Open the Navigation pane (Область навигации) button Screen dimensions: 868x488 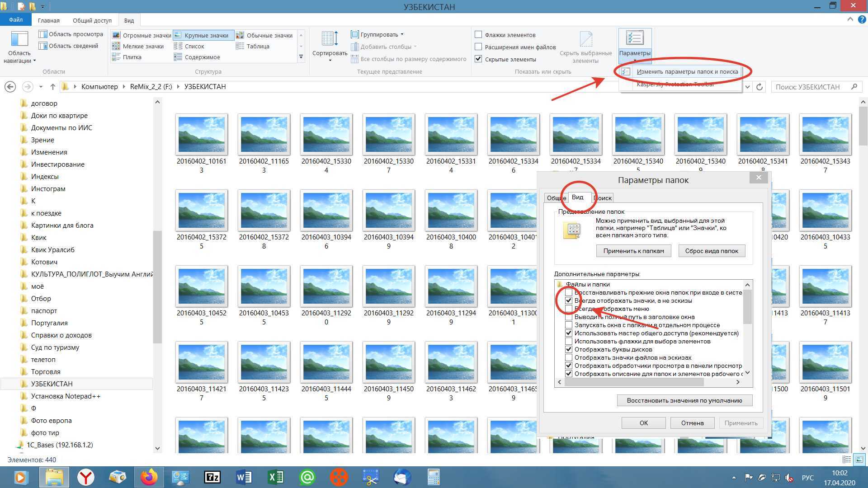[x=19, y=47]
